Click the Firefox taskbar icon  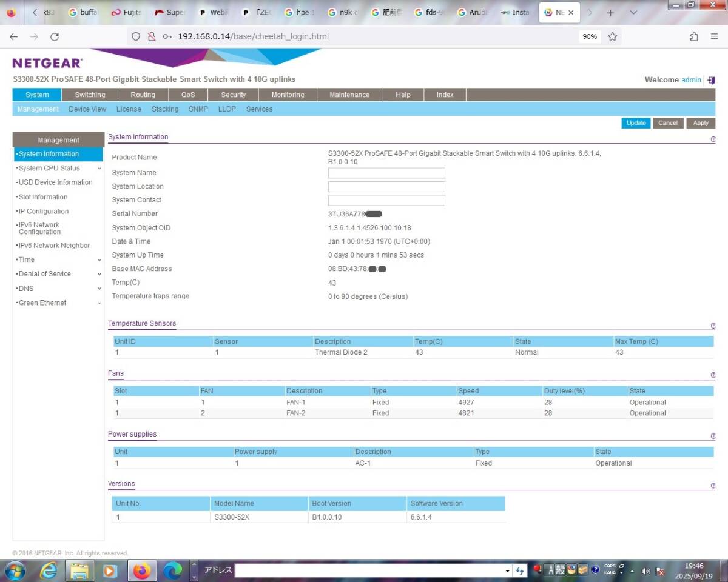pyautogui.click(x=142, y=571)
